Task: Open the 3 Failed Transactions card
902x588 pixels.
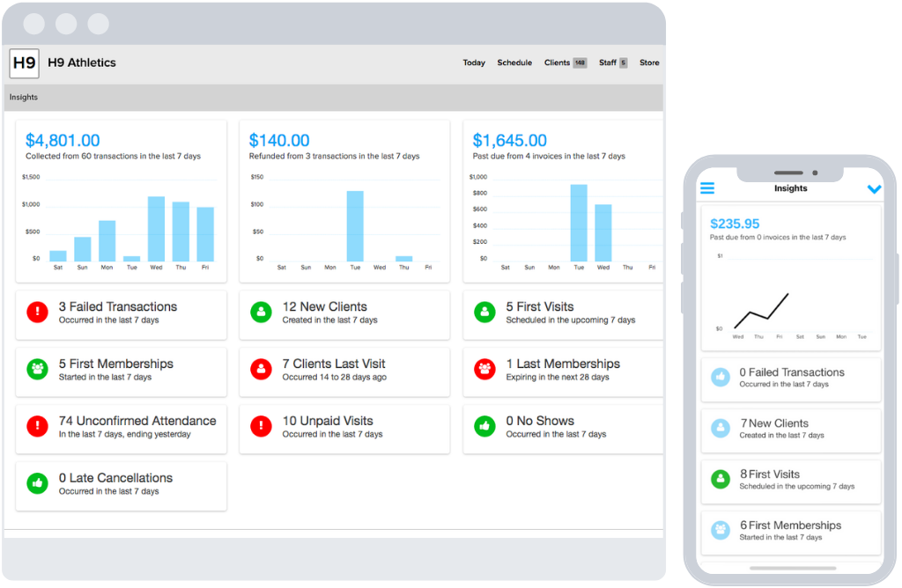Action: tap(122, 315)
